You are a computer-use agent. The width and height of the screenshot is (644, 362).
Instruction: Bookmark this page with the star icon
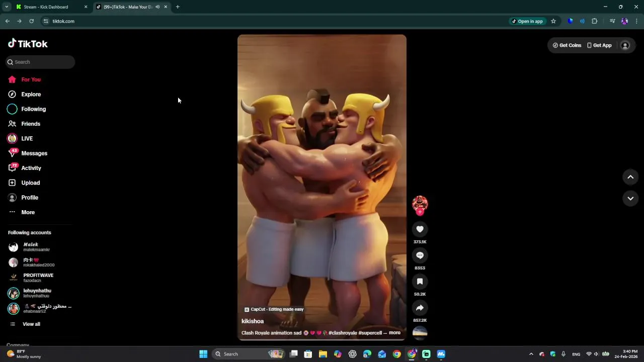[553, 21]
